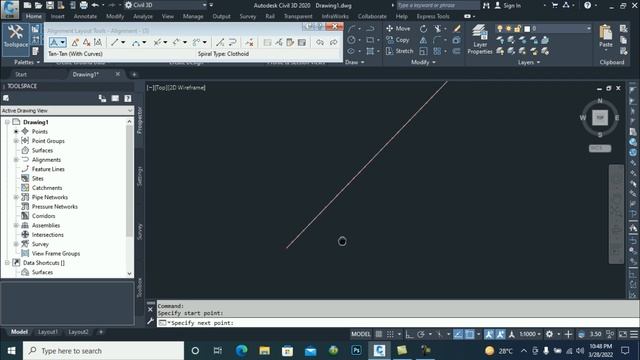The width and height of the screenshot is (640, 360).
Task: Toggle grid display in status bar
Action: (379, 334)
